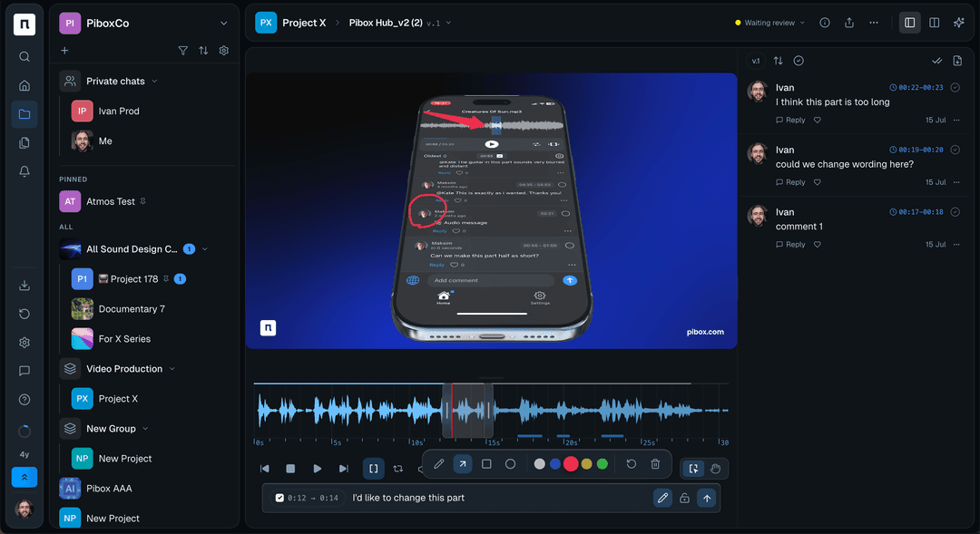Open the top bar more options menu
The height and width of the screenshot is (534, 980).
(x=874, y=23)
